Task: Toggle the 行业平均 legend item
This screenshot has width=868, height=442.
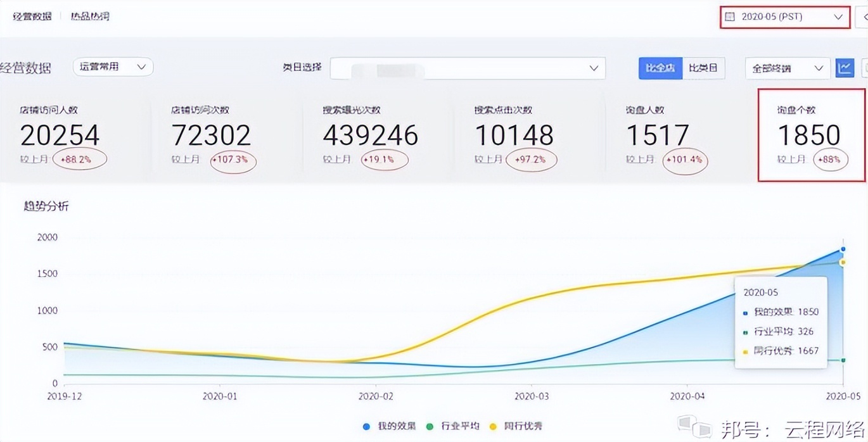Action: pyautogui.click(x=454, y=427)
